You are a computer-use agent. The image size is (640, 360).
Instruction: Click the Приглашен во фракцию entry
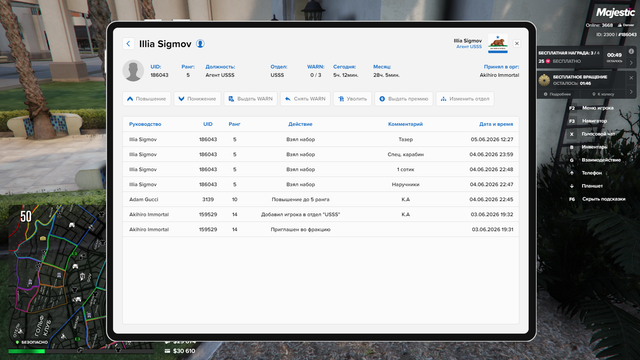[x=300, y=230]
